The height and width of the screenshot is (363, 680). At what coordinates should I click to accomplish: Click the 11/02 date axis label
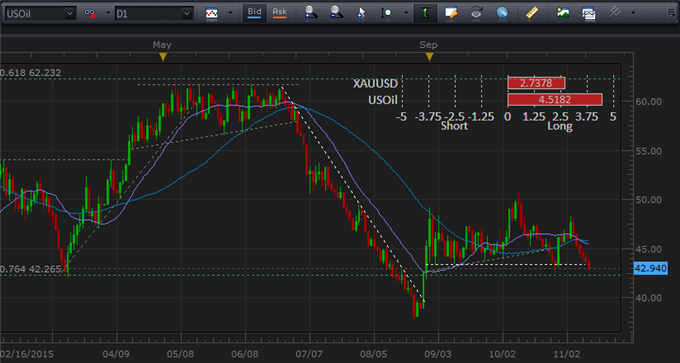pyautogui.click(x=567, y=354)
